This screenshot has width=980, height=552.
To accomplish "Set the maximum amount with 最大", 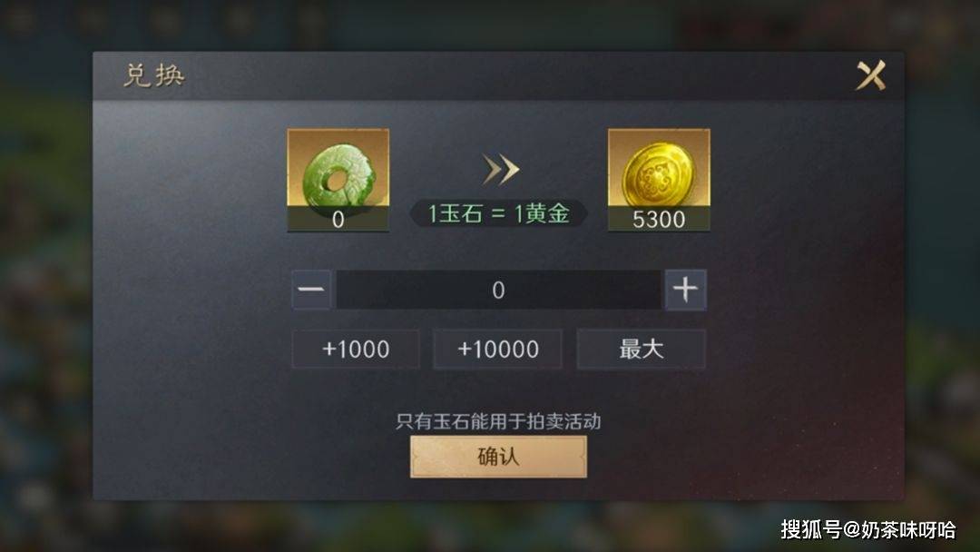I will (x=642, y=349).
